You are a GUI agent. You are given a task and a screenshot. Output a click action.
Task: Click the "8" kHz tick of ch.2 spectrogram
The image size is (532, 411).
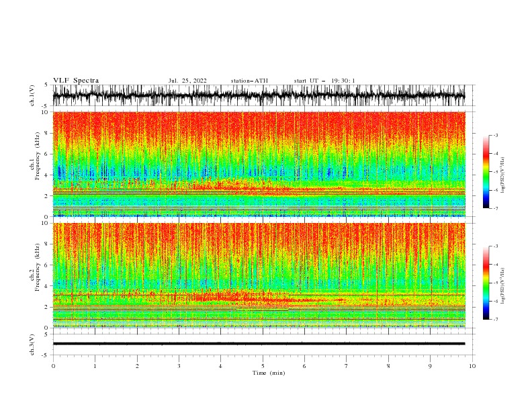click(47, 244)
